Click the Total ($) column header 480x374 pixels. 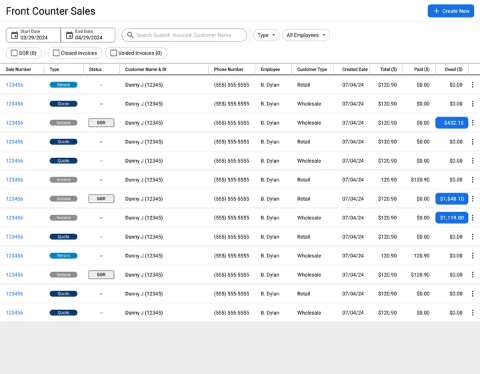[389, 69]
